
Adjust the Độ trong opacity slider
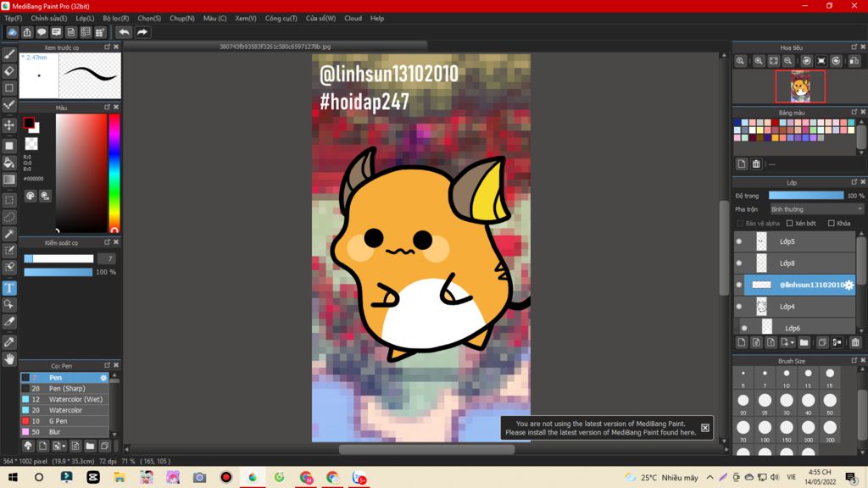coord(806,196)
